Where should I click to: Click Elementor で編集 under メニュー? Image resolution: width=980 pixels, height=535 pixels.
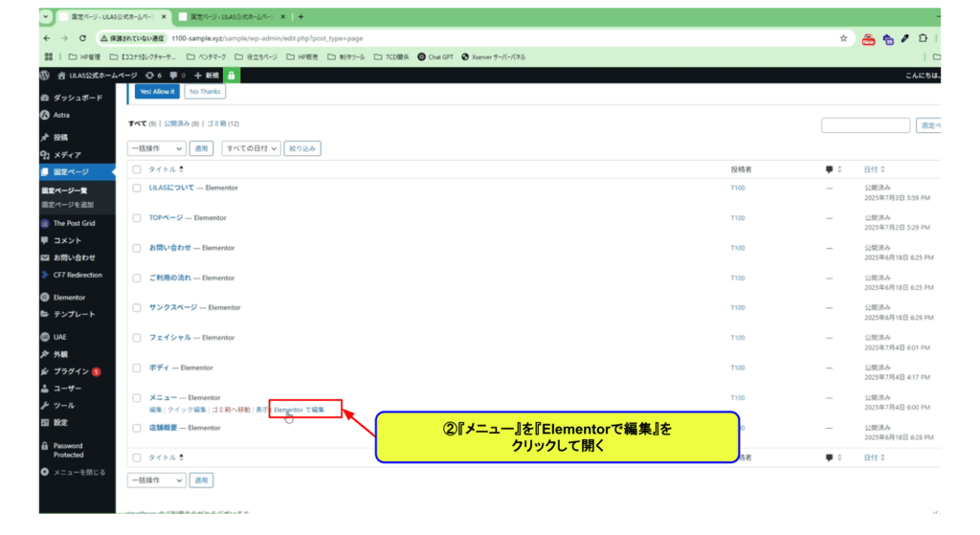coord(299,410)
